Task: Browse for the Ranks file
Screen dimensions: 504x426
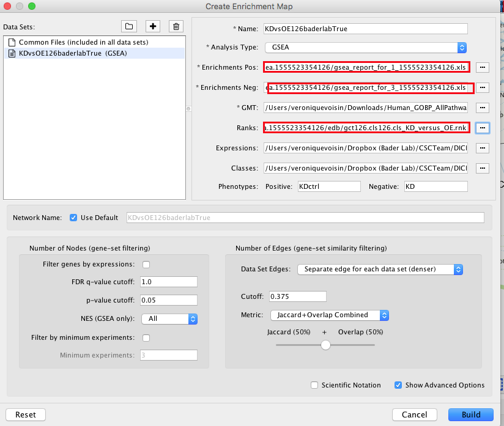Action: (x=483, y=128)
